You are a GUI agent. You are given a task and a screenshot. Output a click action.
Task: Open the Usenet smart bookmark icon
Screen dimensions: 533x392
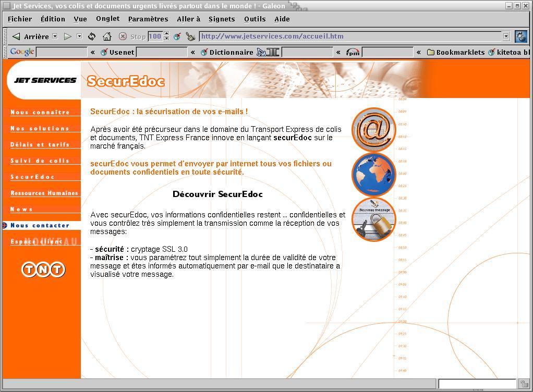[x=104, y=52]
